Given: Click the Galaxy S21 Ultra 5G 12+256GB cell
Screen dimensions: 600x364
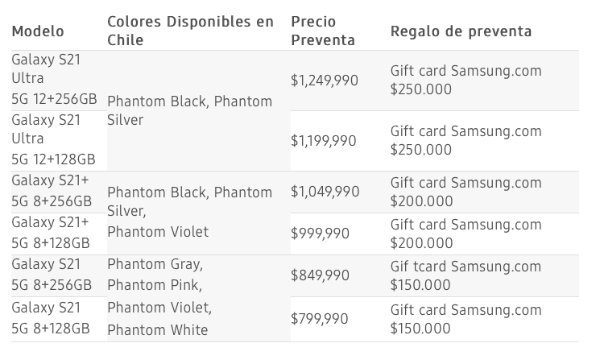Looking at the screenshot, I should tap(54, 80).
